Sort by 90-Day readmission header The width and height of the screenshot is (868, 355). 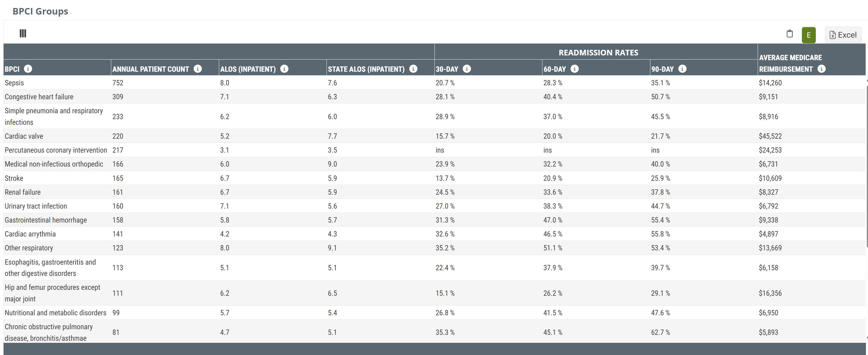pos(662,69)
